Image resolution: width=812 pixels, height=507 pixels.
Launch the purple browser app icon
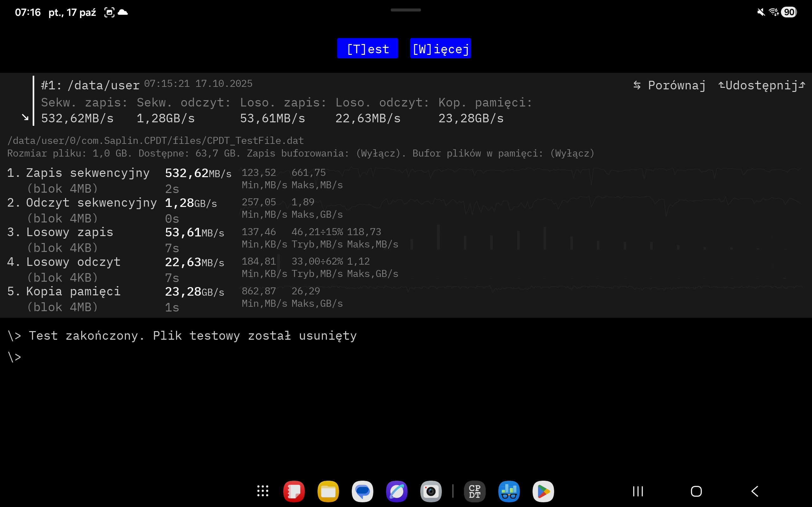coord(396,491)
